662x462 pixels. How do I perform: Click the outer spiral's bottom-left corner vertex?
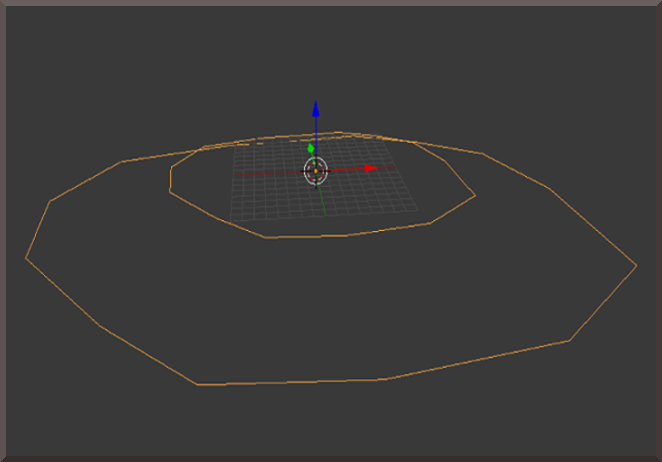pos(197,385)
